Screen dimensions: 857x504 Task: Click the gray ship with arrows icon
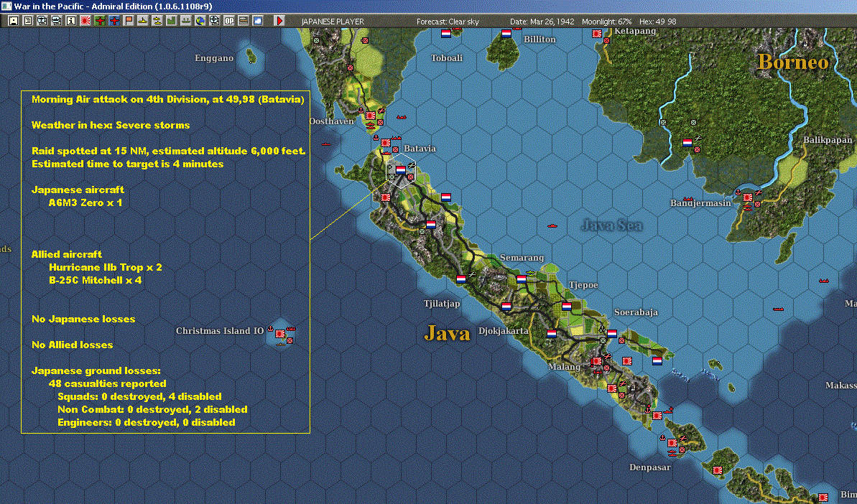[186, 21]
